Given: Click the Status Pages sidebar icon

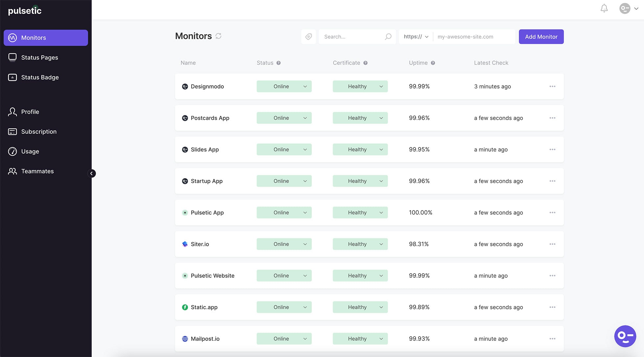Looking at the screenshot, I should pyautogui.click(x=12, y=57).
